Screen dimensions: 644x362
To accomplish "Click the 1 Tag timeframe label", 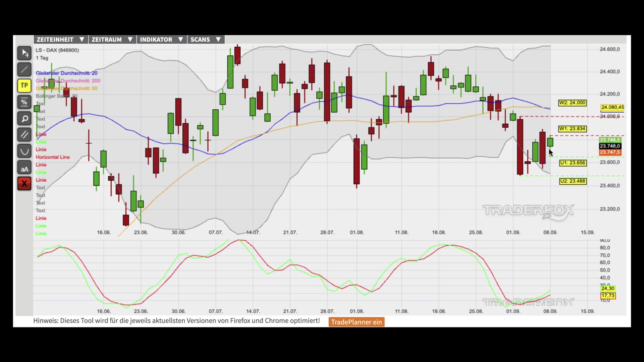I will coord(42,58).
